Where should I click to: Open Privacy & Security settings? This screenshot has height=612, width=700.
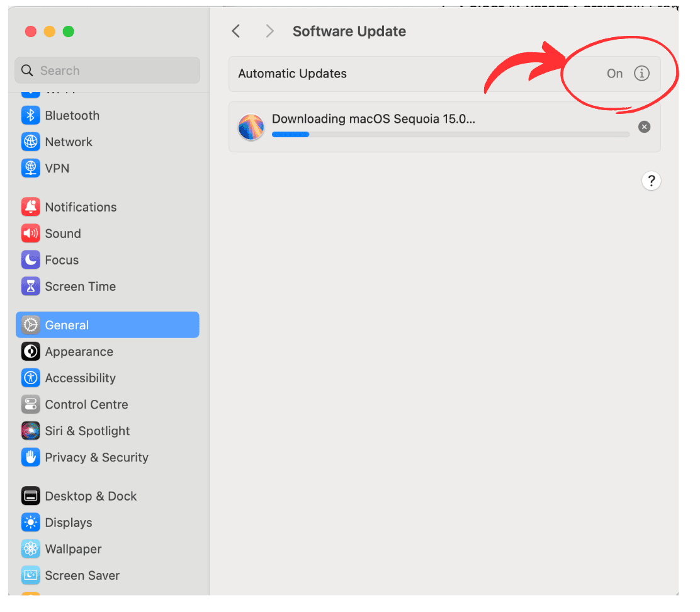click(x=96, y=458)
